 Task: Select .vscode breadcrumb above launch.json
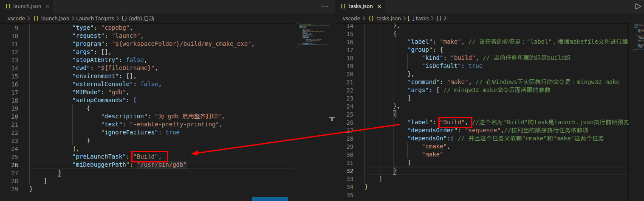click(15, 19)
